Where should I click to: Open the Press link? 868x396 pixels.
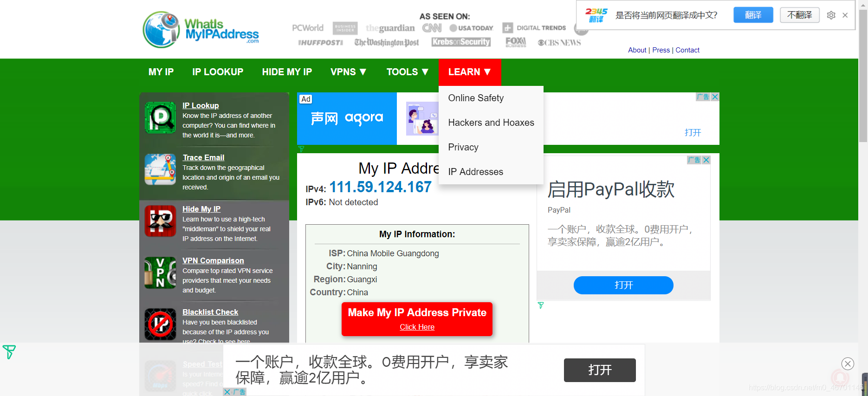(661, 50)
